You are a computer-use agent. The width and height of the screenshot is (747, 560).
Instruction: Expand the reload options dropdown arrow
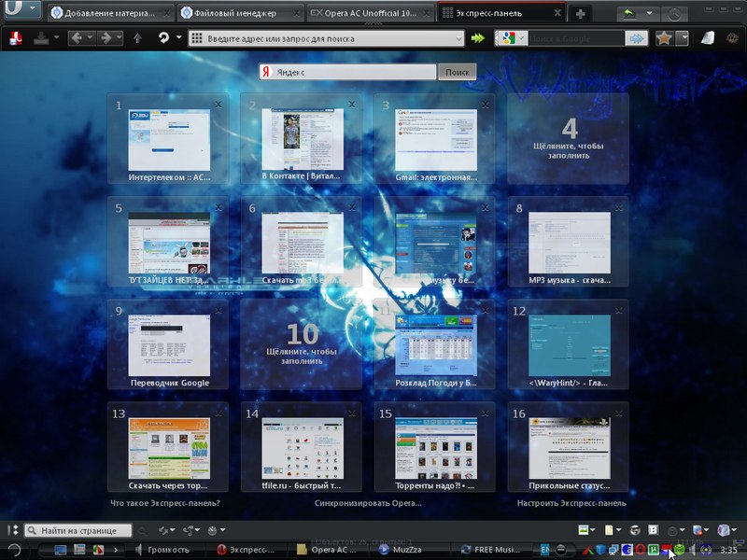coord(178,37)
